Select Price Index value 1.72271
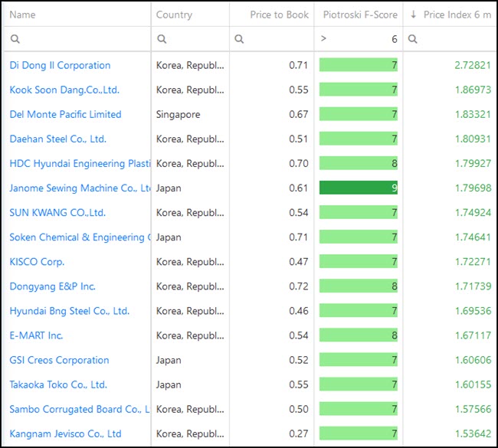Screen dimensions: 498x448 [x=473, y=262]
